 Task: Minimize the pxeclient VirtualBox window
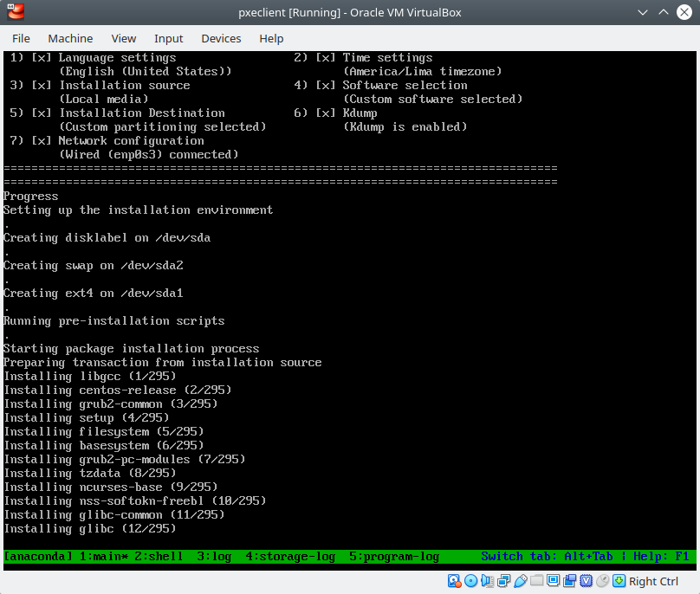[643, 12]
